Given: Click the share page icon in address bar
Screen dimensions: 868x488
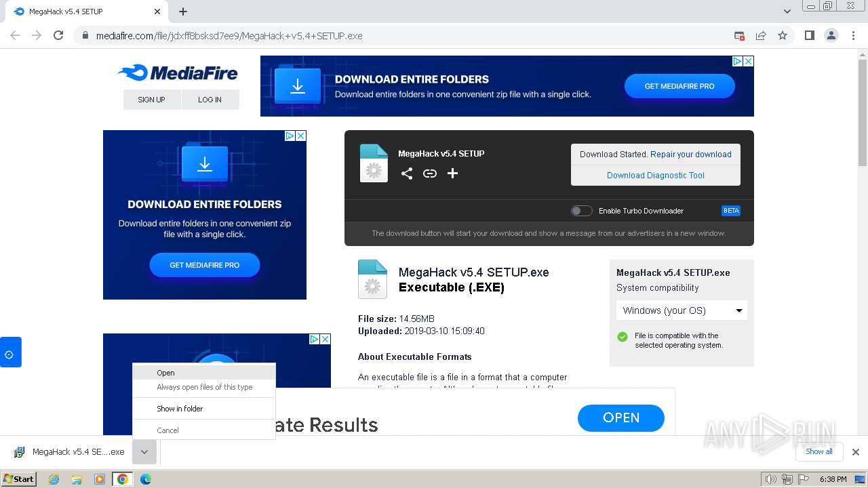Looking at the screenshot, I should [761, 35].
